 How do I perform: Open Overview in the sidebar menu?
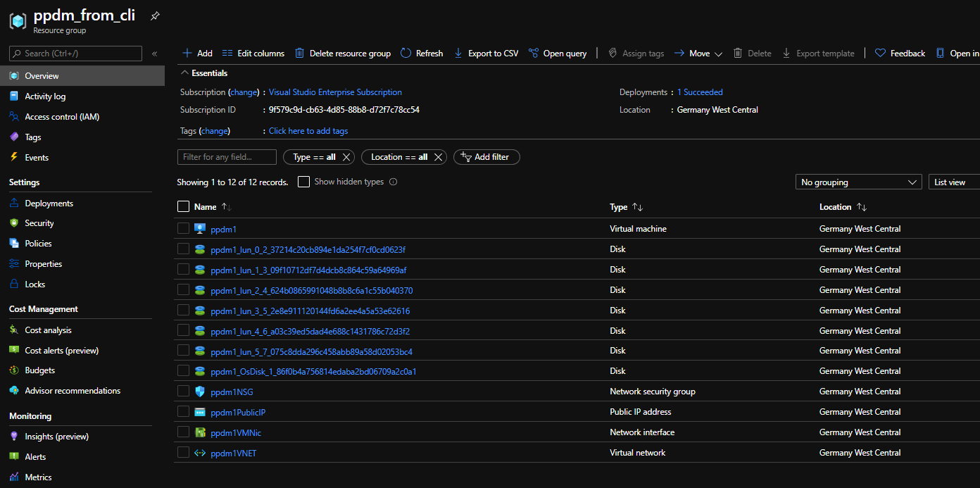pos(82,76)
